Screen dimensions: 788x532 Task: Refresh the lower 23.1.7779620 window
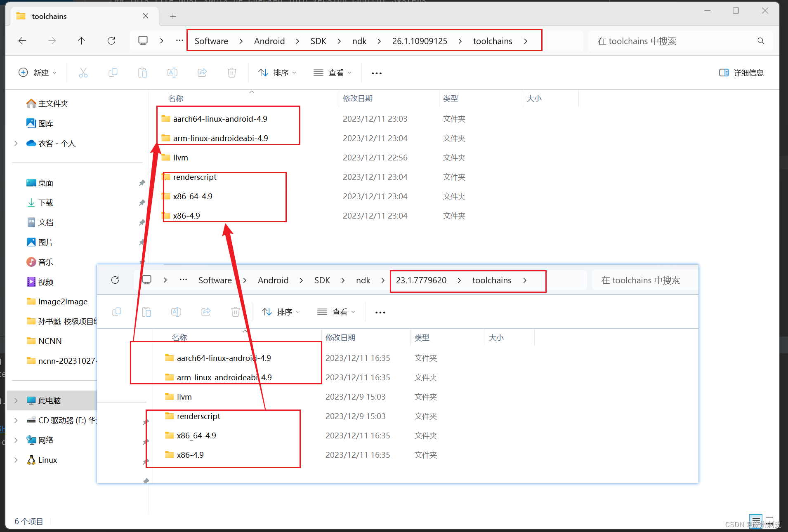115,280
